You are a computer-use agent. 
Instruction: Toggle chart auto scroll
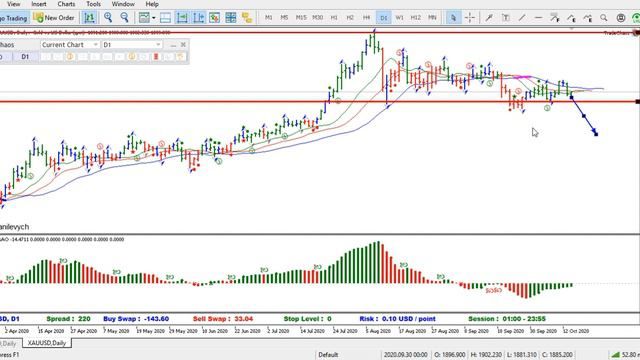(182, 18)
